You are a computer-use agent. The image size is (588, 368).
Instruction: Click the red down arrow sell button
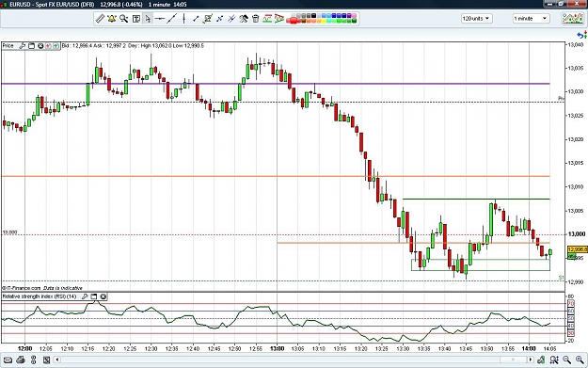[48, 46]
